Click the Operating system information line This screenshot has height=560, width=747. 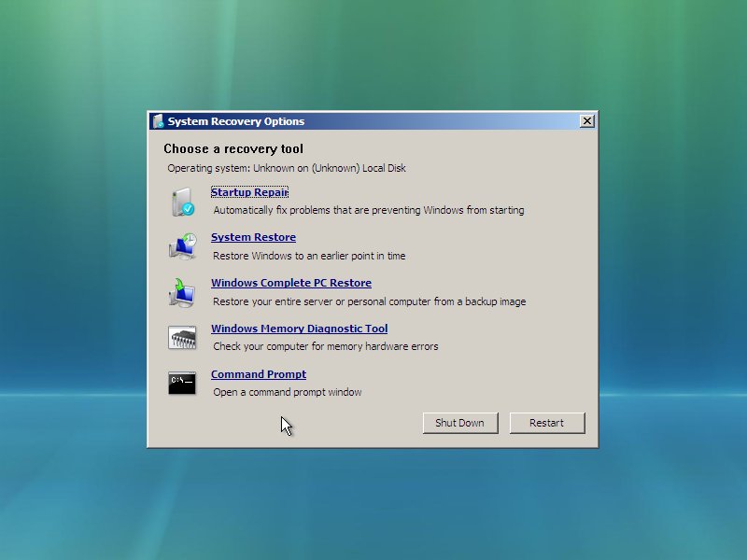click(287, 169)
